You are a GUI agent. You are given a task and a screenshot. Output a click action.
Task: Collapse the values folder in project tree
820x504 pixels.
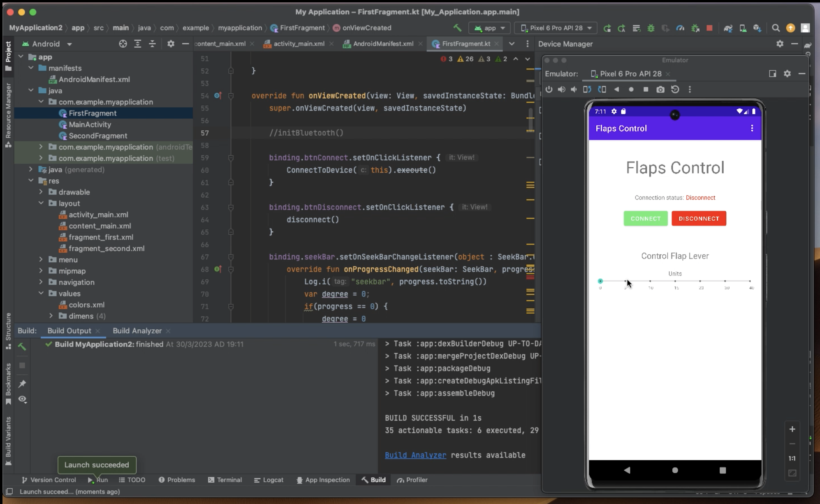[41, 294]
